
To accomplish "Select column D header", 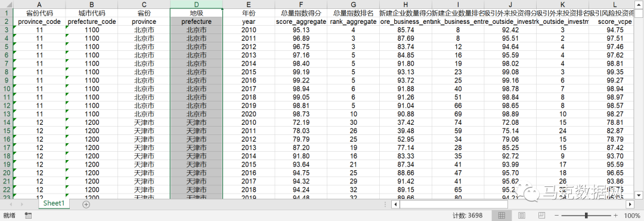I will point(196,4).
